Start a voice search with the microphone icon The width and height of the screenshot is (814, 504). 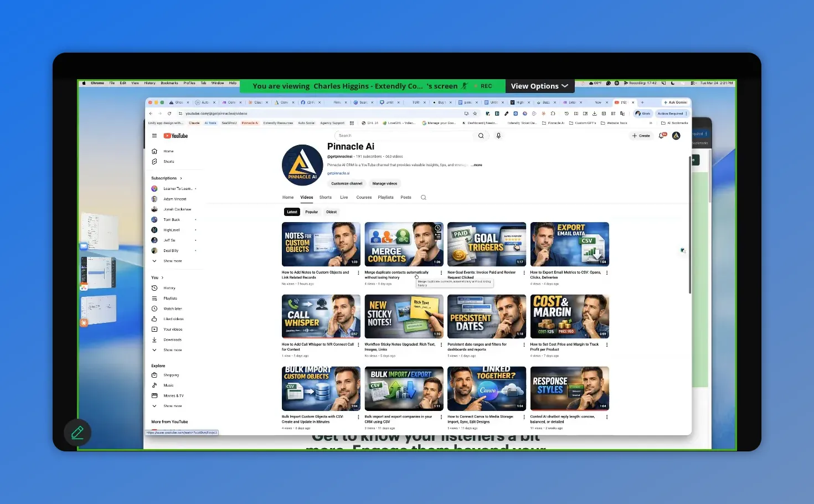coord(498,135)
